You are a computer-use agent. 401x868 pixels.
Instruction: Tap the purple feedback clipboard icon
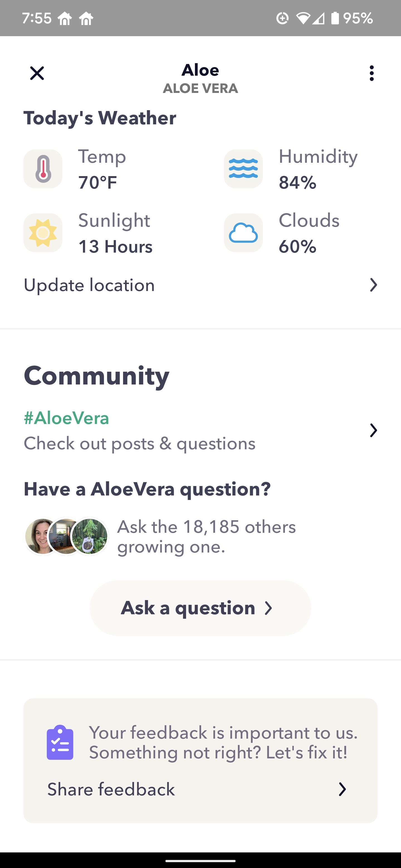pyautogui.click(x=60, y=742)
